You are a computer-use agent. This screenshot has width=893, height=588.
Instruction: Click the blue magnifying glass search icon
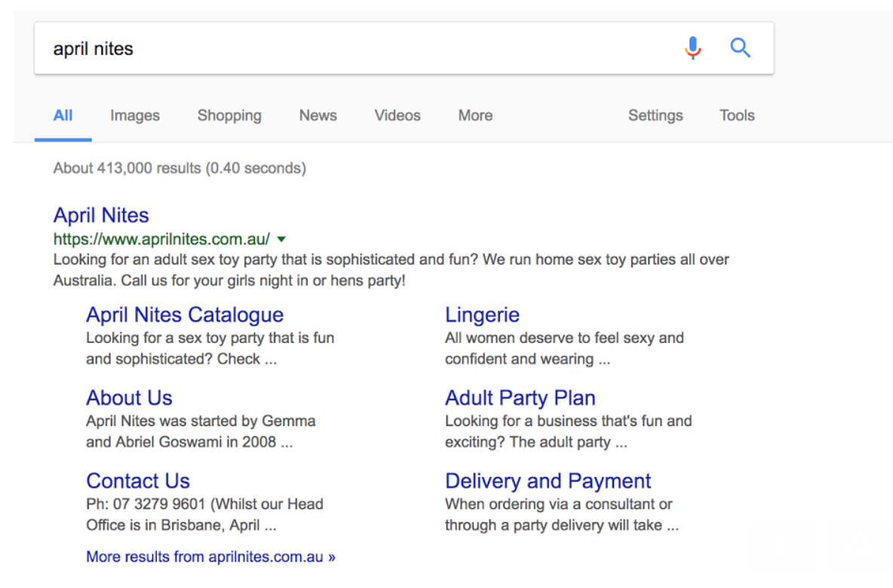point(740,47)
